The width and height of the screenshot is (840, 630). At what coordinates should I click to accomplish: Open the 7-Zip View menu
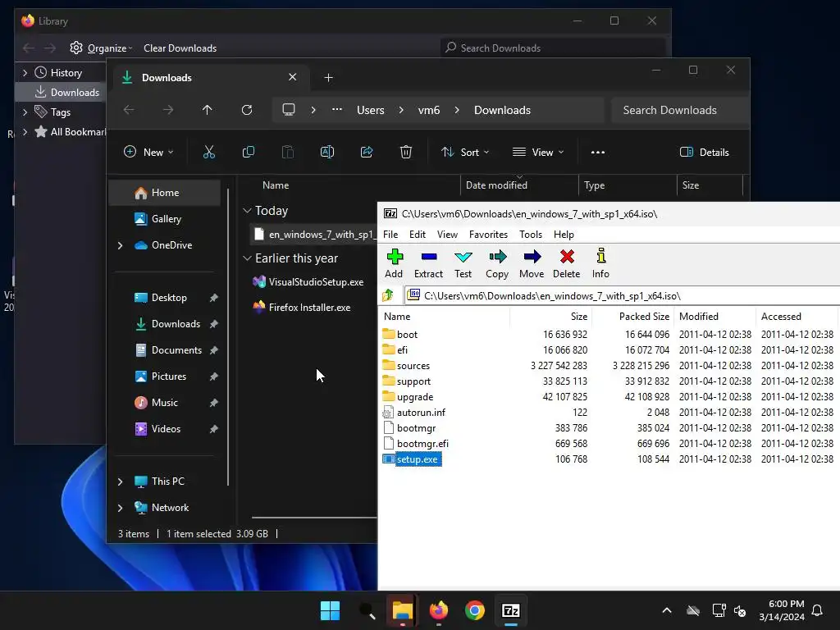447,234
